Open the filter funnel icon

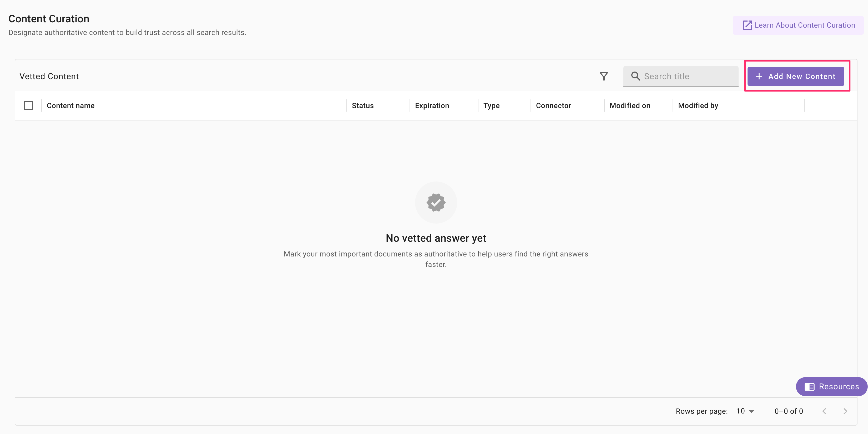(604, 76)
